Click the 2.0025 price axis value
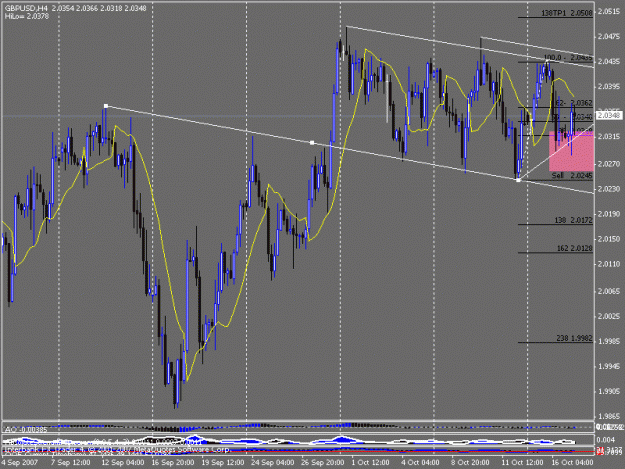This screenshot has width=625, height=469. 609,316
